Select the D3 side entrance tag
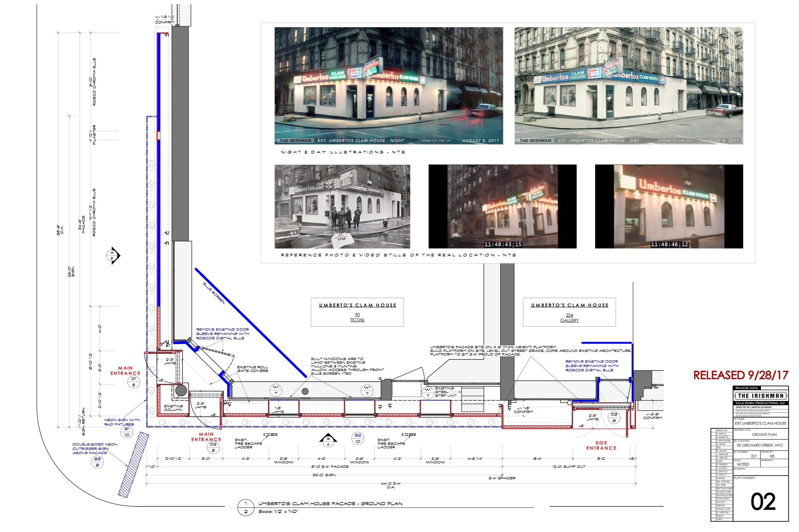The width and height of the screenshot is (799, 532). coord(614,417)
